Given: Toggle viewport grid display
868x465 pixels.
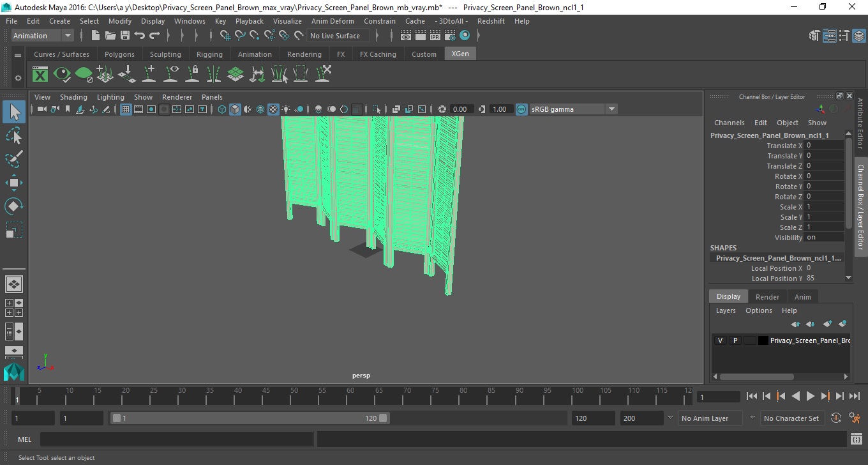Looking at the screenshot, I should (126, 109).
